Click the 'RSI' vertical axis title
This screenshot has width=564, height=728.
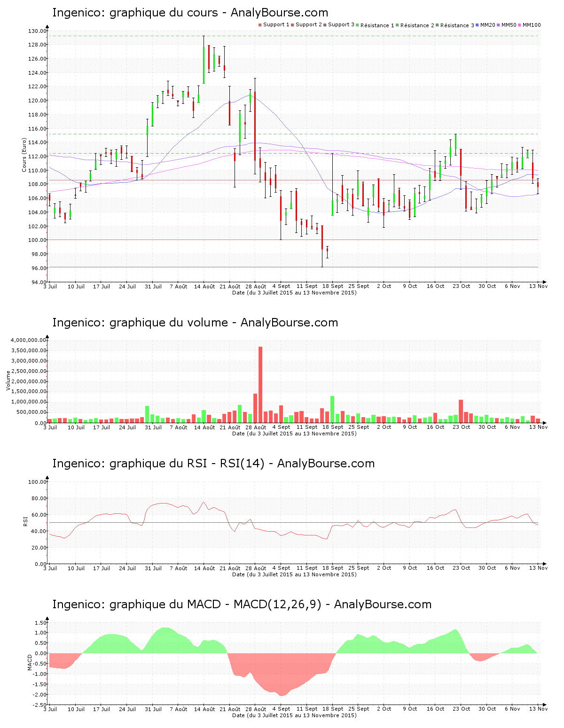tap(26, 521)
